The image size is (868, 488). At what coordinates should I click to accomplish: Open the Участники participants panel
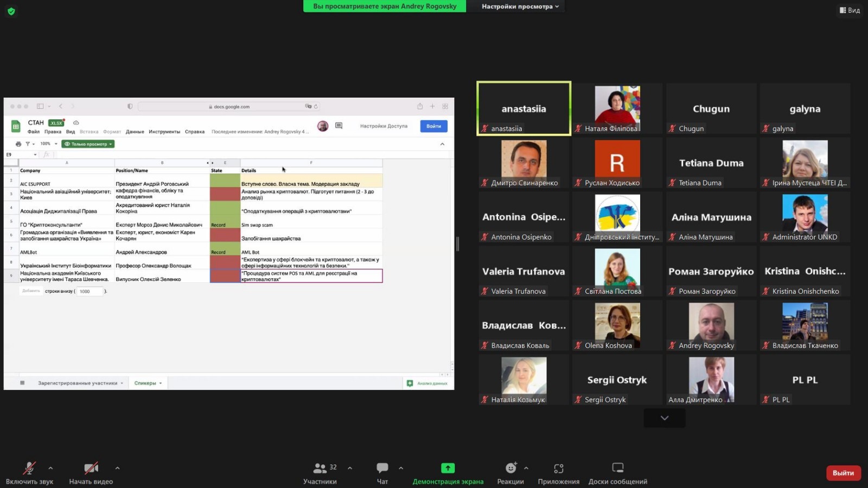point(320,473)
